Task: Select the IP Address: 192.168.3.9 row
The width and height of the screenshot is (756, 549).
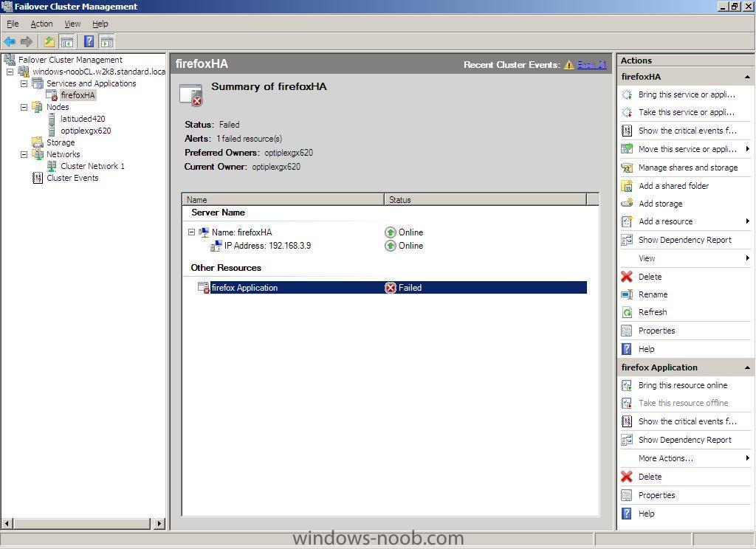Action: [x=267, y=246]
